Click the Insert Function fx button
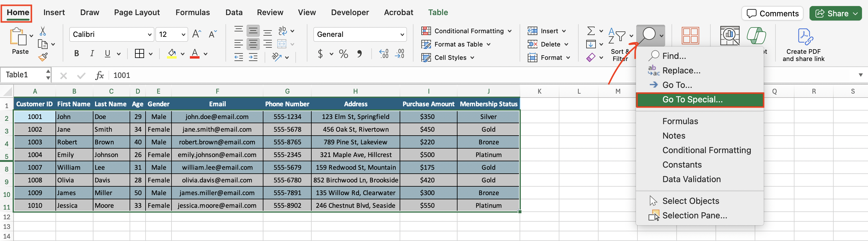 coord(99,75)
